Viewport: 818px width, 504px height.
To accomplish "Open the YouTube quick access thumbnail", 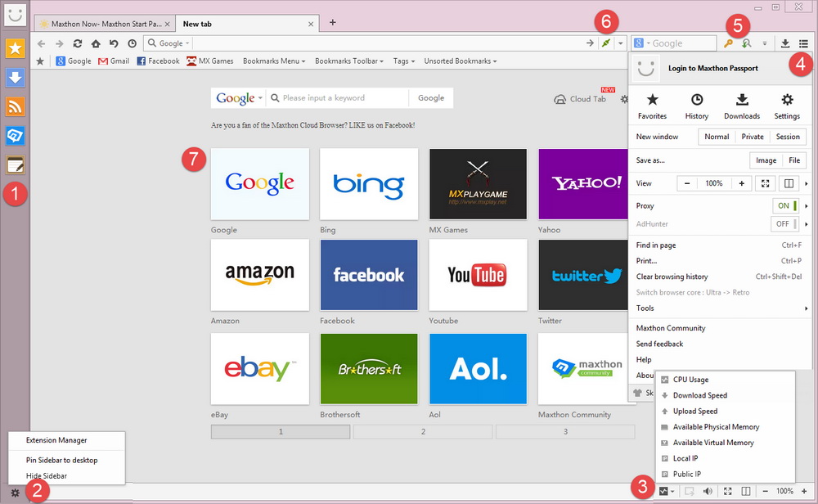I will (478, 275).
